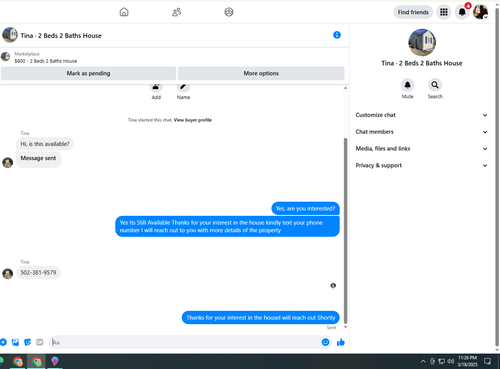Open the network tray icon
This screenshot has width=500, height=369.
point(442,361)
